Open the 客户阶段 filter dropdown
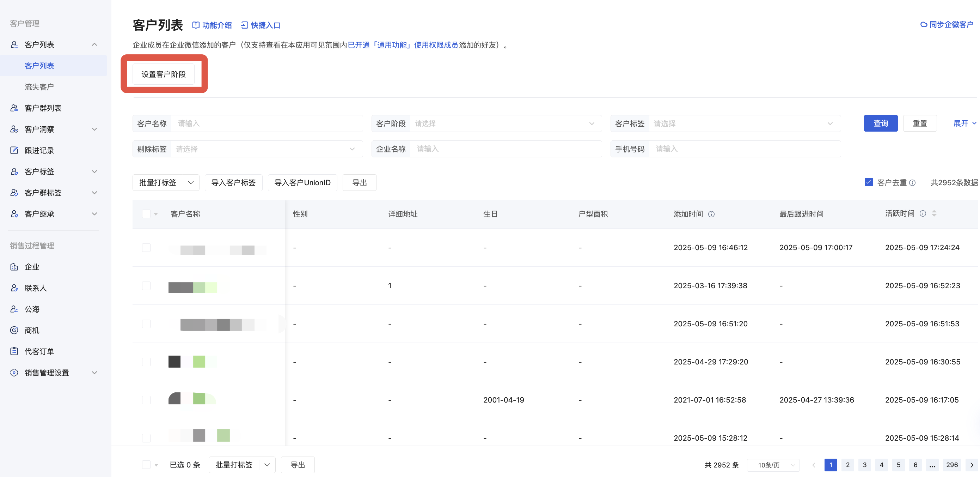 pos(506,124)
